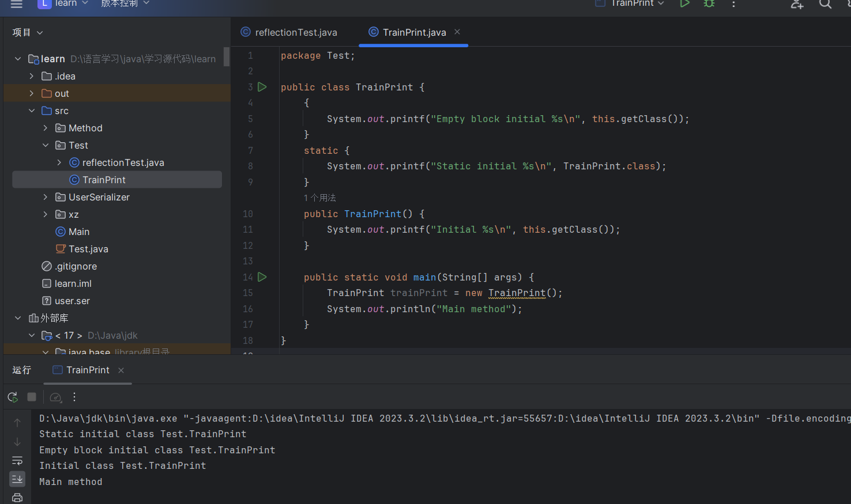This screenshot has height=504, width=851.
Task: Select TrainPrint class in project tree
Action: pos(117,180)
